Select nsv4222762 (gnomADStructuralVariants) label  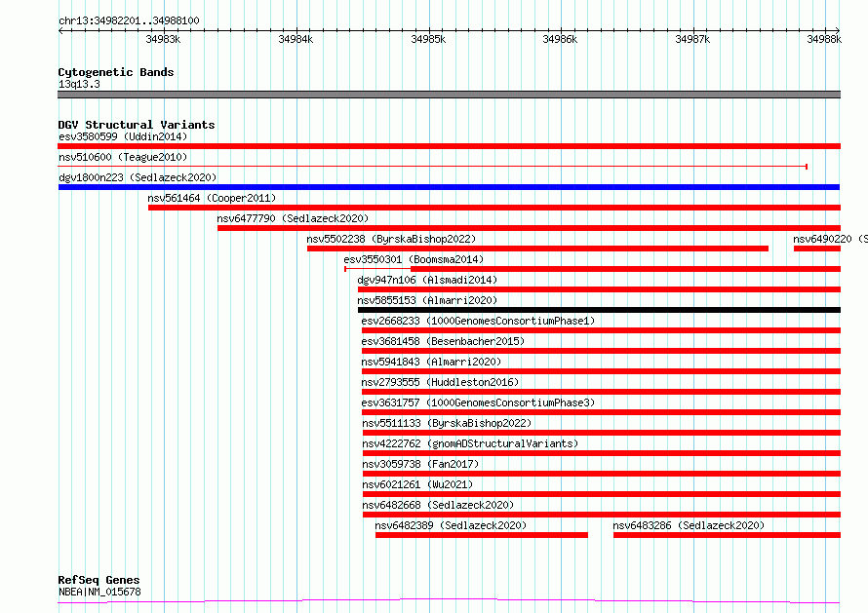pos(470,443)
